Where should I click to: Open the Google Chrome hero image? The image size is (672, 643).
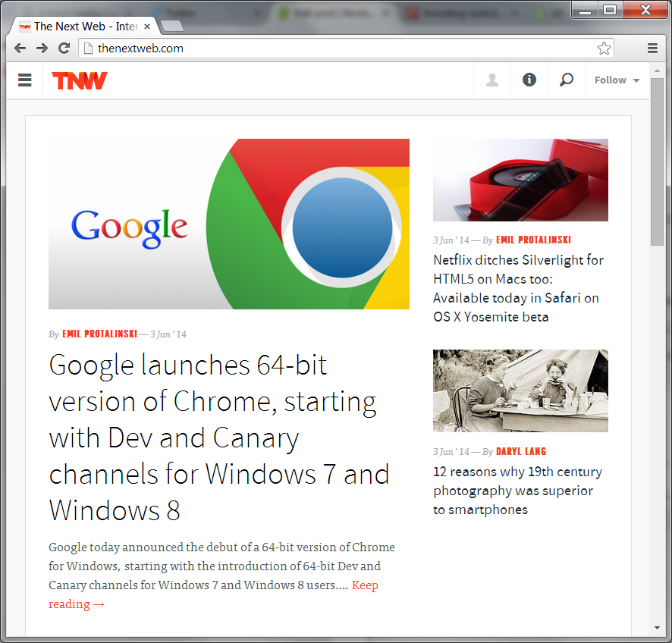coord(229,224)
